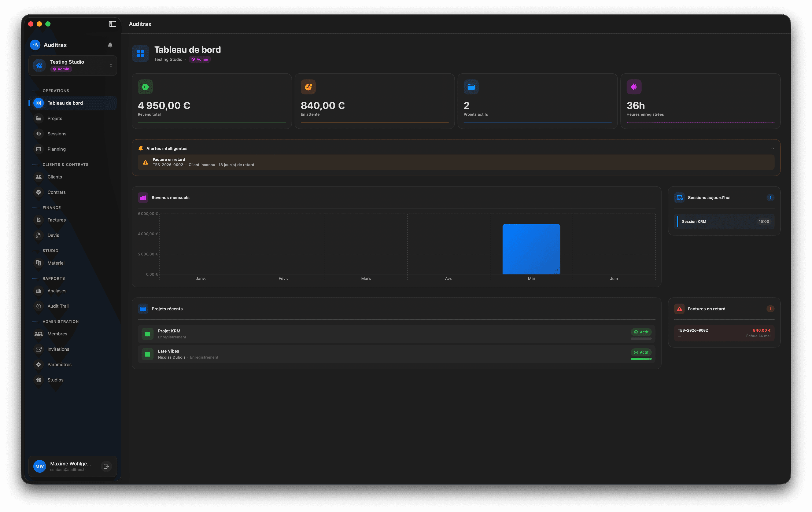
Task: Click the orange En attente clock icon
Action: tap(308, 87)
